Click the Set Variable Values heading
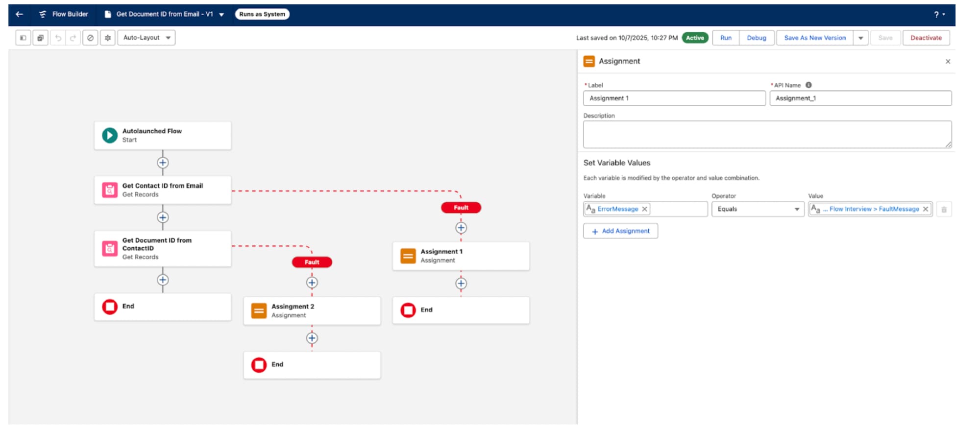 pos(617,163)
